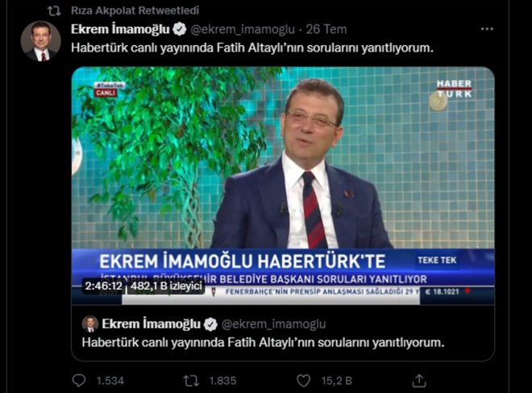The image size is (532, 393).
Task: Click the retweet indicator icon above the tweet
Action: [x=54, y=10]
